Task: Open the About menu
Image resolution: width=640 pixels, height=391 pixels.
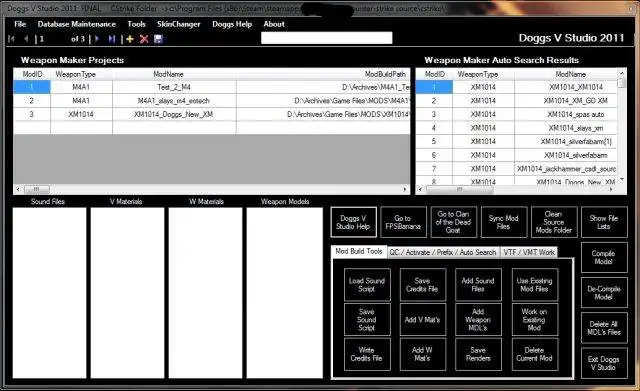Action: (x=274, y=24)
